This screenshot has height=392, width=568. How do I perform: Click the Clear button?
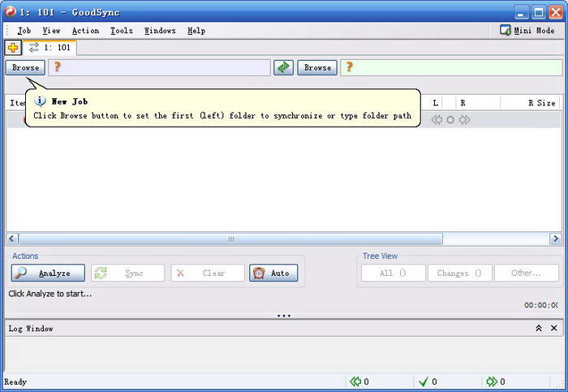[x=208, y=273]
